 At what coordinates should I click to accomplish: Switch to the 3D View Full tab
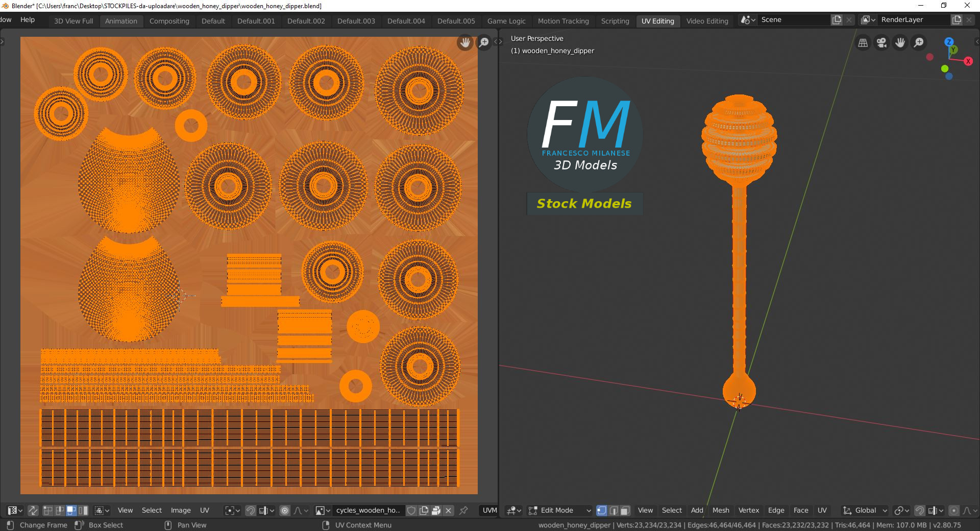pyautogui.click(x=73, y=21)
